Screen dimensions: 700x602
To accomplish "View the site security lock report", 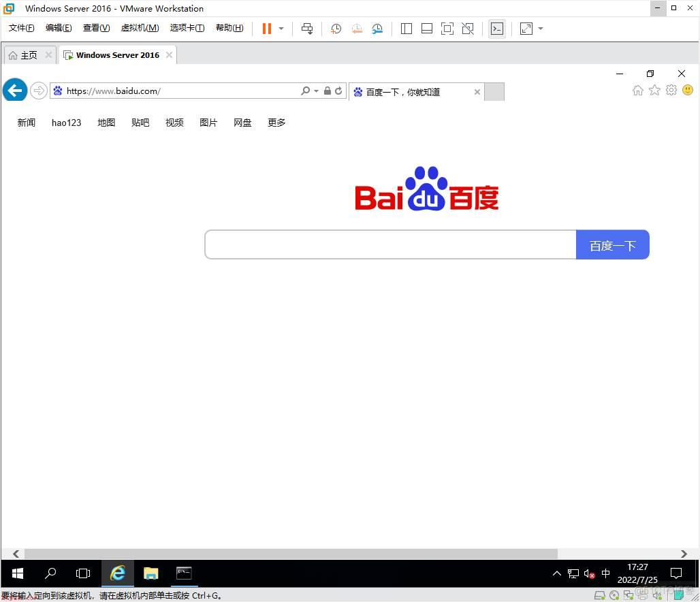I will [328, 91].
